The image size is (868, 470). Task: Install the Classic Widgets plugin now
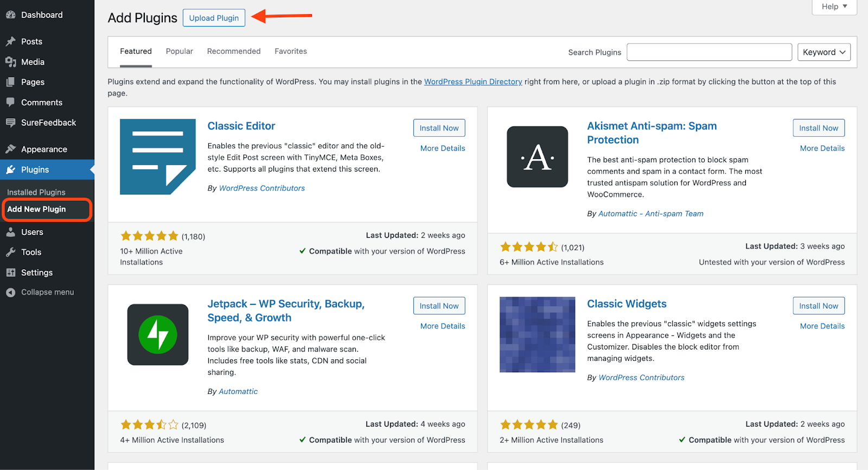pos(819,306)
